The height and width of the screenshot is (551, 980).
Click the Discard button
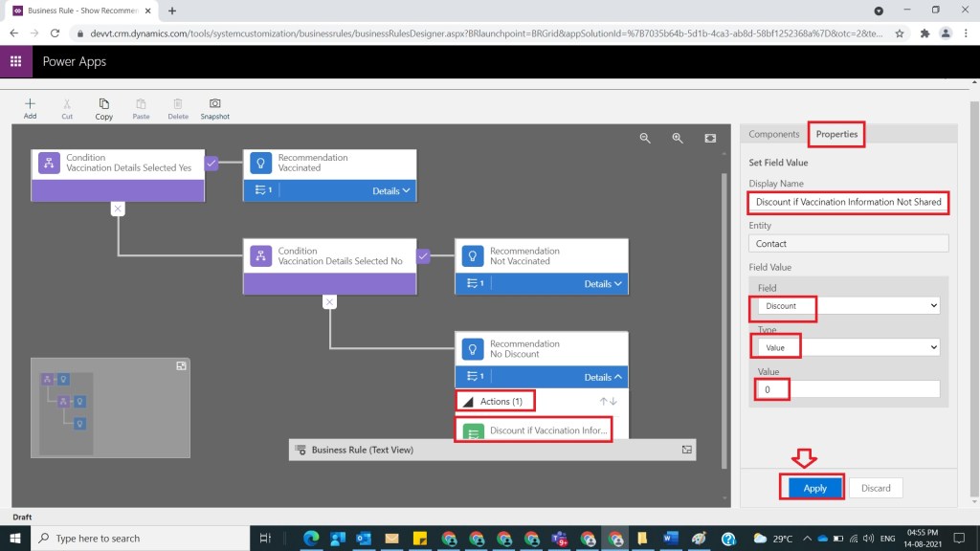click(x=875, y=488)
